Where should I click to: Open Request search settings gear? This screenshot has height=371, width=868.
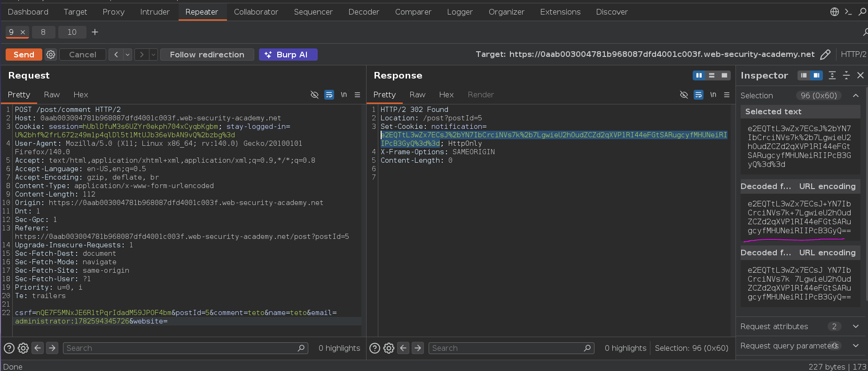[23, 348]
